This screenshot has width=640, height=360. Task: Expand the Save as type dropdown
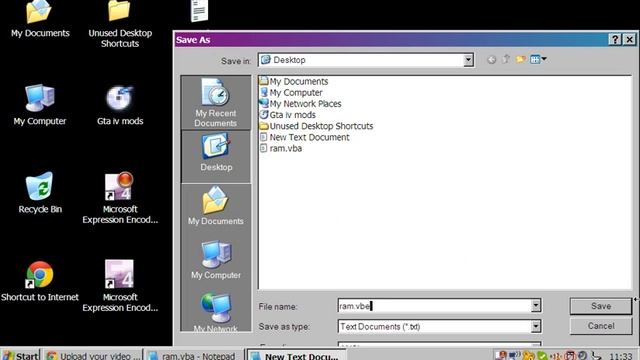click(536, 326)
